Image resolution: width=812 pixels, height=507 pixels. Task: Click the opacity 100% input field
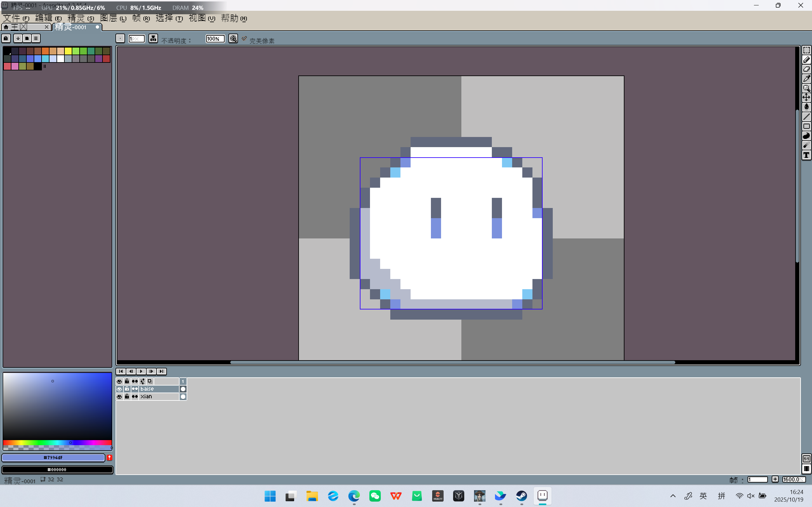[x=215, y=39]
